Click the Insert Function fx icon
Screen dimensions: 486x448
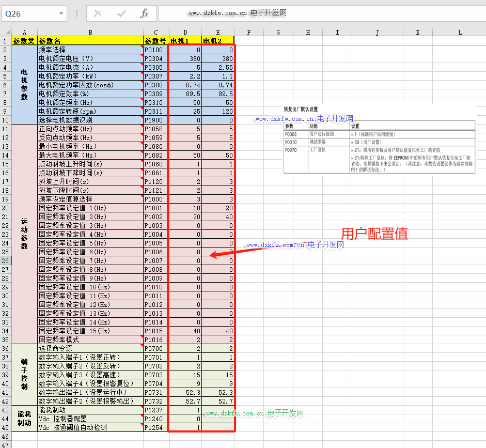144,14
